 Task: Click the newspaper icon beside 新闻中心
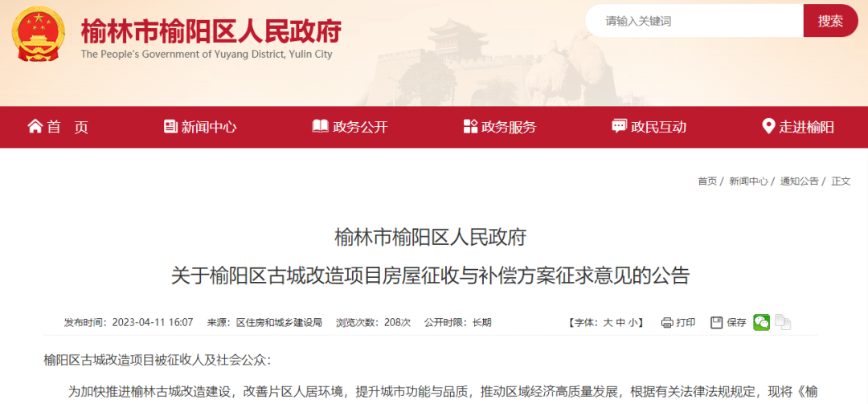click(170, 126)
